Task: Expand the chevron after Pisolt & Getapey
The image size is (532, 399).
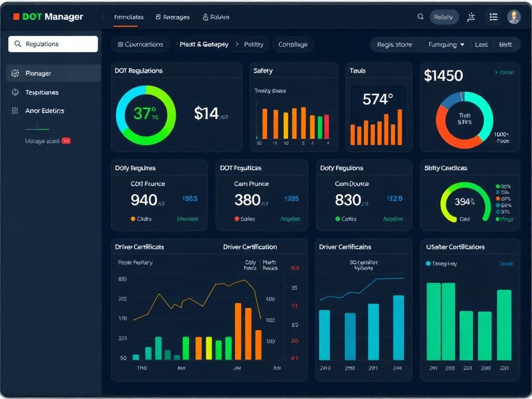Action: tap(237, 45)
